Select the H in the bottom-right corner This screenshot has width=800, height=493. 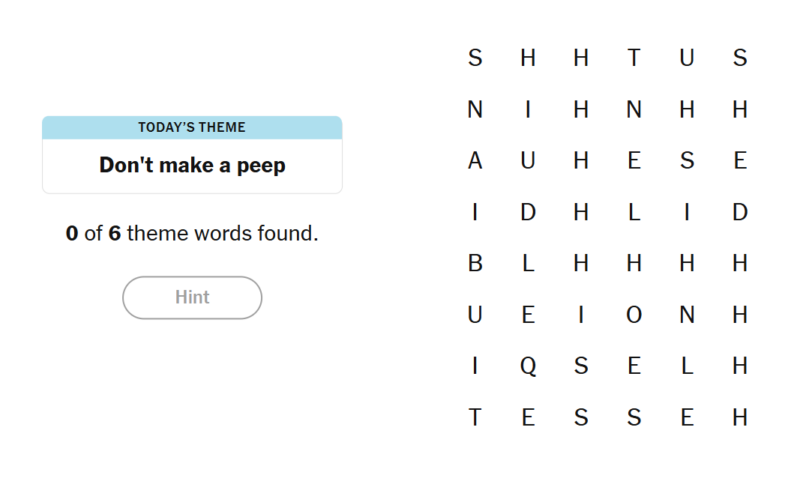(x=740, y=419)
